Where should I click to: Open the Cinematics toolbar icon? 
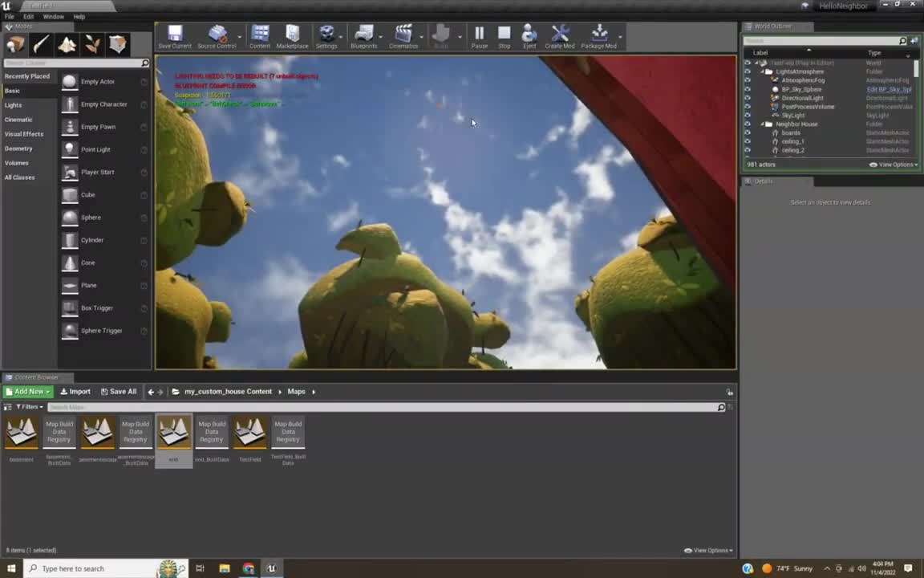[403, 36]
